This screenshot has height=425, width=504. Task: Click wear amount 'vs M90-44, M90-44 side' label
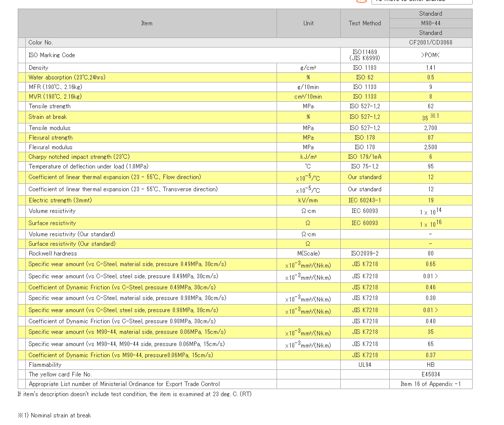(x=127, y=344)
